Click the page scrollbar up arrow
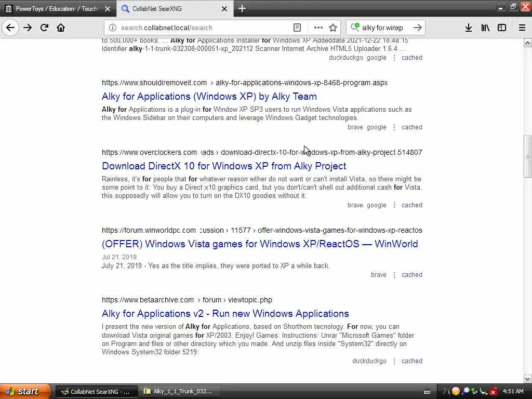The width and height of the screenshot is (532, 399). pos(528,43)
